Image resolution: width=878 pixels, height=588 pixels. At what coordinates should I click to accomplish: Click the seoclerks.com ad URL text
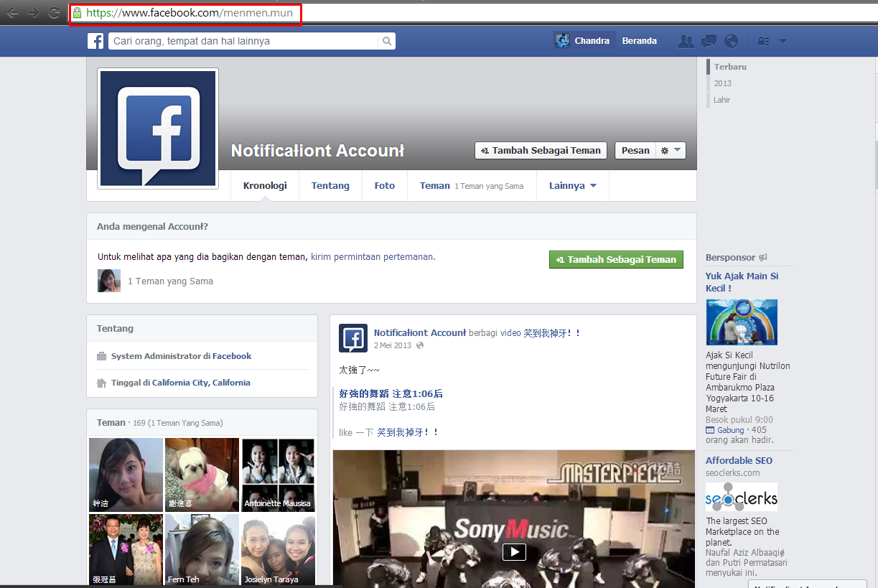pos(732,473)
